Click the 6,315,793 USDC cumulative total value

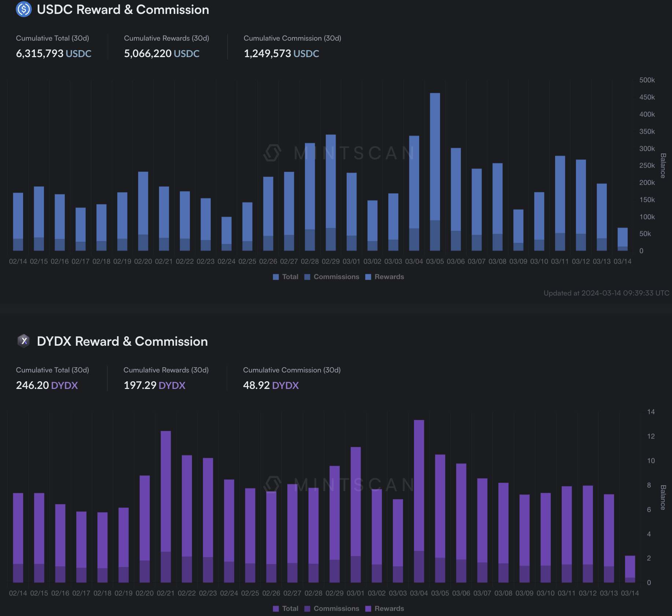click(x=53, y=53)
